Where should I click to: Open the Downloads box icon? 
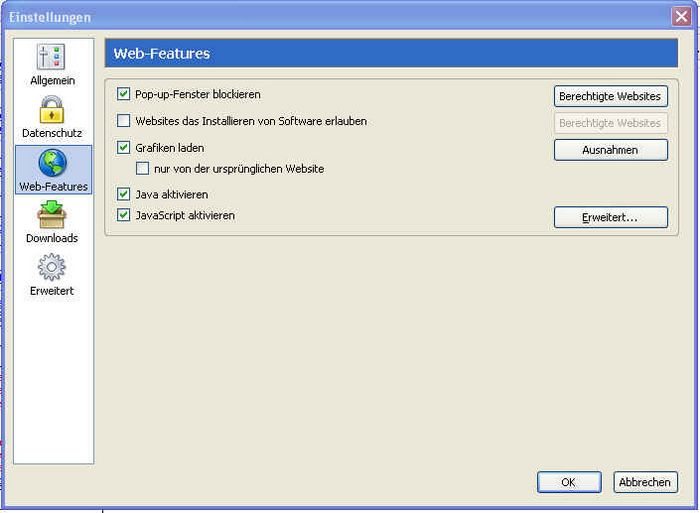52,215
